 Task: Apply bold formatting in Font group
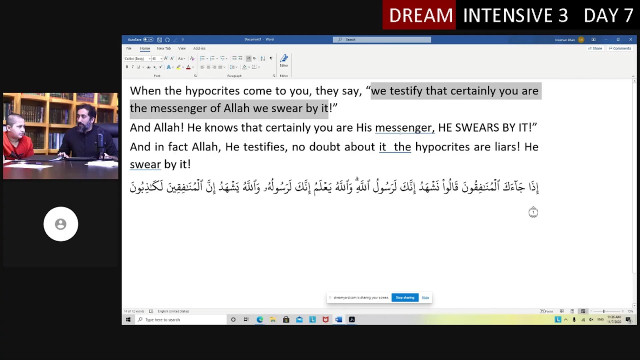(x=127, y=67)
